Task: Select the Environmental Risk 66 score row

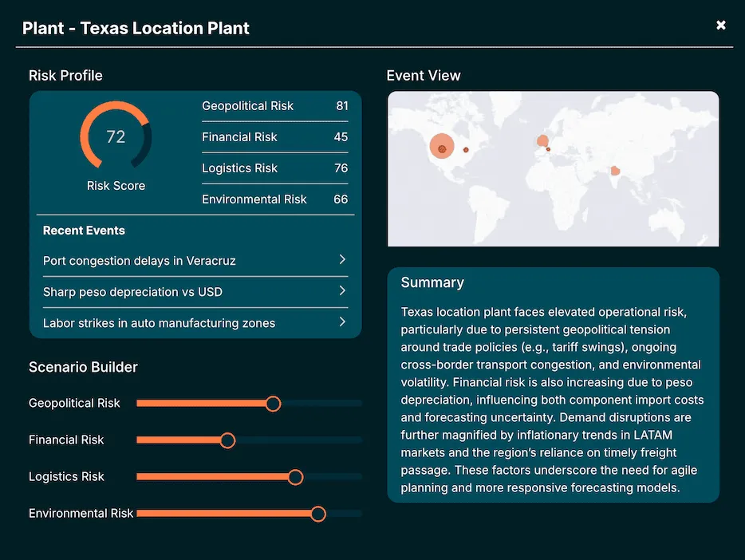Action: pyautogui.click(x=274, y=199)
